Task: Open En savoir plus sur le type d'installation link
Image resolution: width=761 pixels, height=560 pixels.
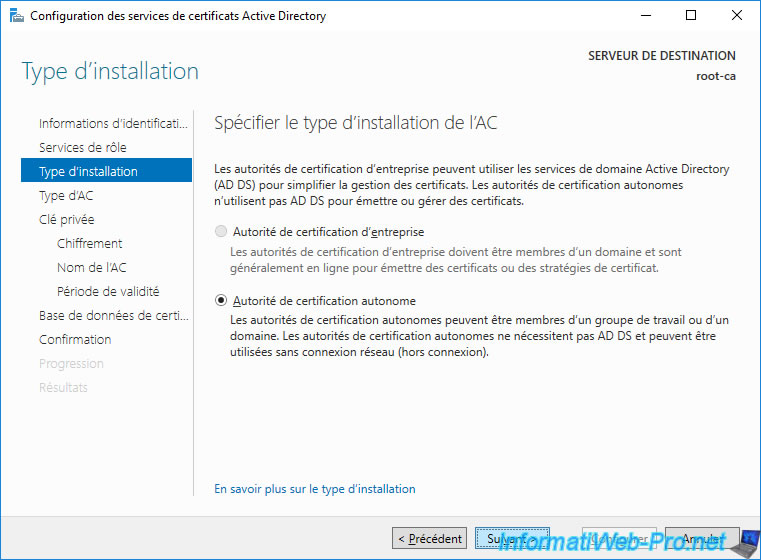Action: point(314,489)
